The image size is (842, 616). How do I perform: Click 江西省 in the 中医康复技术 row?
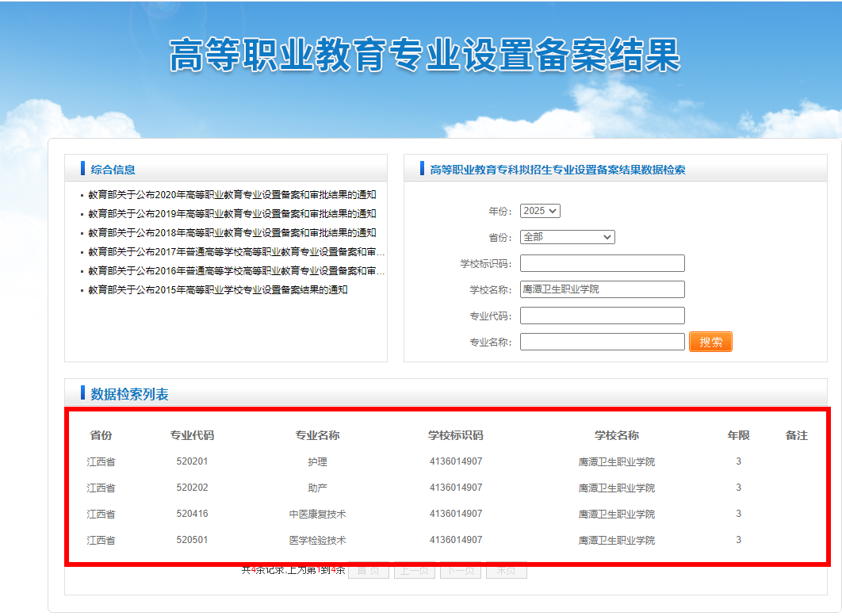(101, 515)
